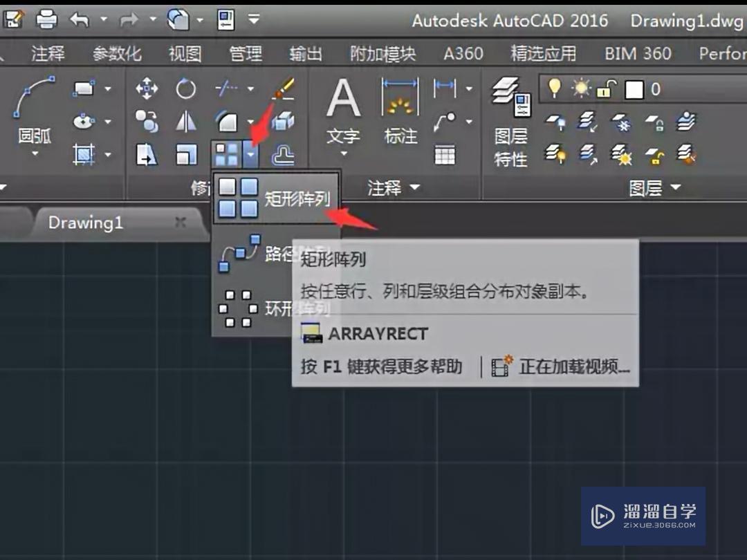Select the Move tool
The width and height of the screenshot is (747, 560).
(x=147, y=88)
